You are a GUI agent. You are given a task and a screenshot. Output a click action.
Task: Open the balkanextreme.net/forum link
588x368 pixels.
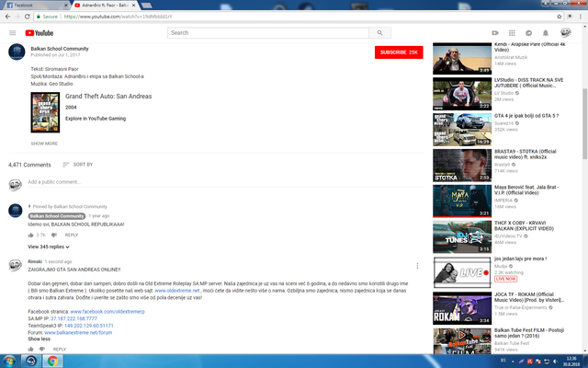point(78,333)
